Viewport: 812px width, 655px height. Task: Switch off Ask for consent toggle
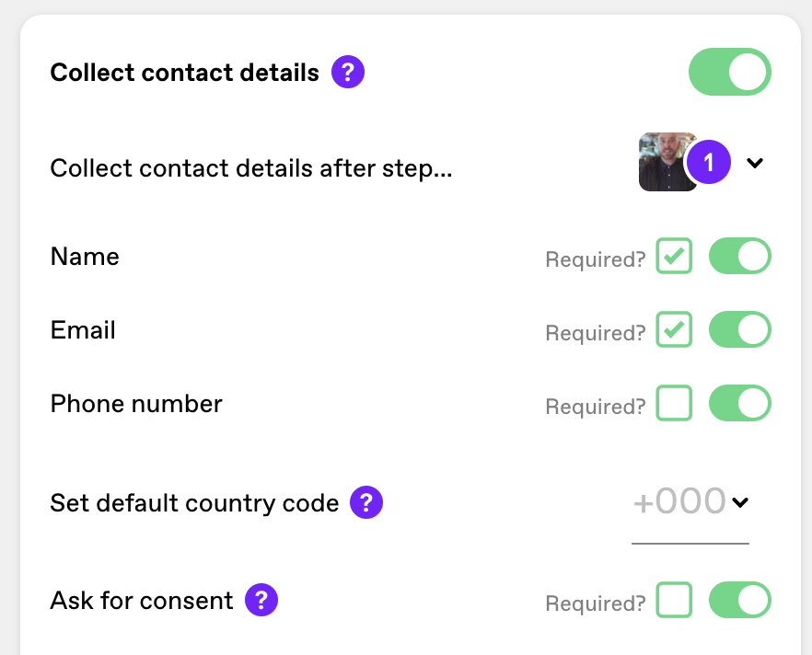(739, 600)
